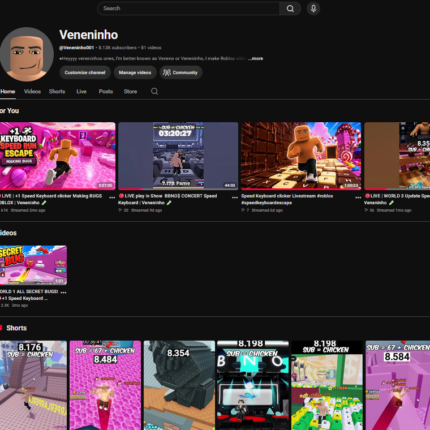This screenshot has height=430, width=430.
Task: Switch to the Posts tab
Action: click(106, 91)
